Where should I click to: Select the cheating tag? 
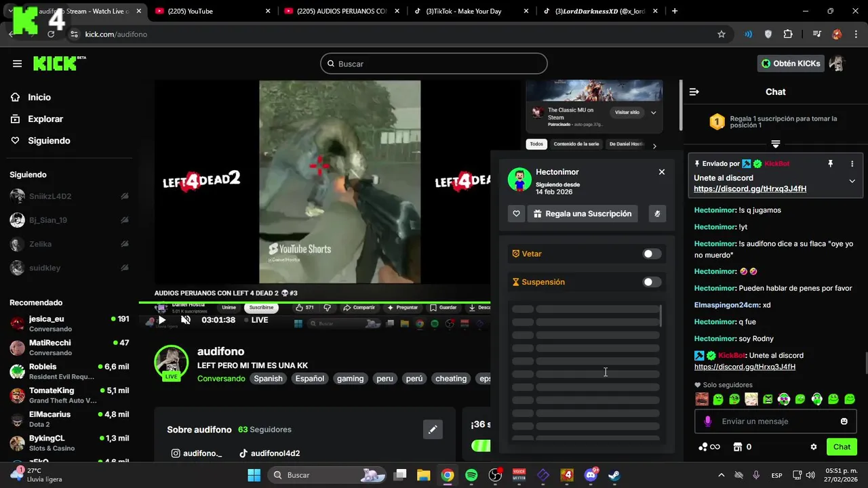pos(451,379)
